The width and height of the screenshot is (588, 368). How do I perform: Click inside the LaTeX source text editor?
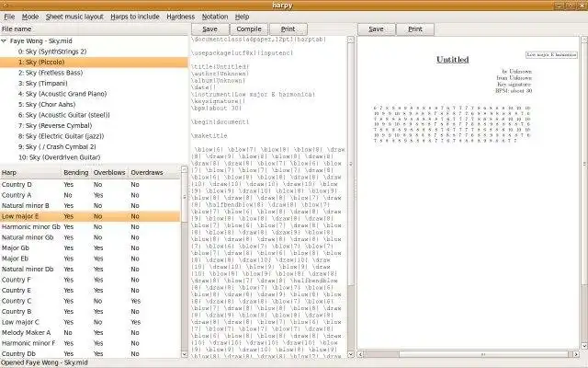[268, 197]
